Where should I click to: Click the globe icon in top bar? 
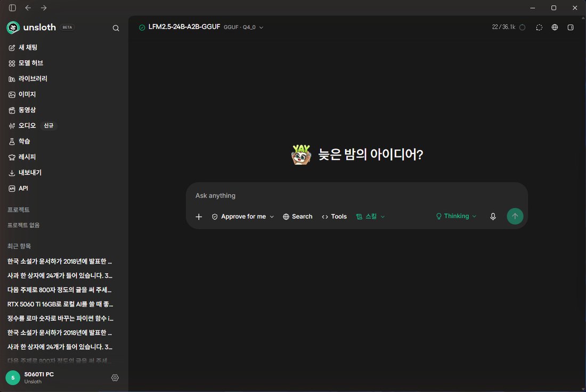[x=555, y=27]
